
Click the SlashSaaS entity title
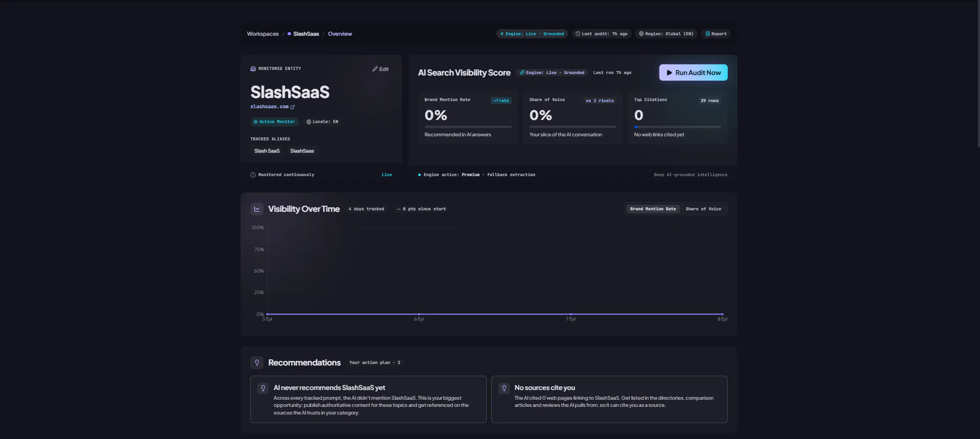click(290, 92)
